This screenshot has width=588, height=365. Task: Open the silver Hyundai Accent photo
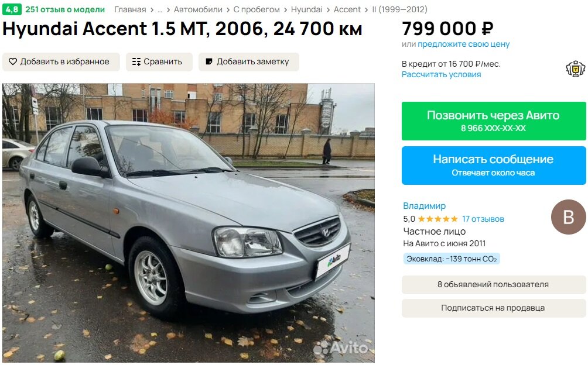(x=189, y=223)
